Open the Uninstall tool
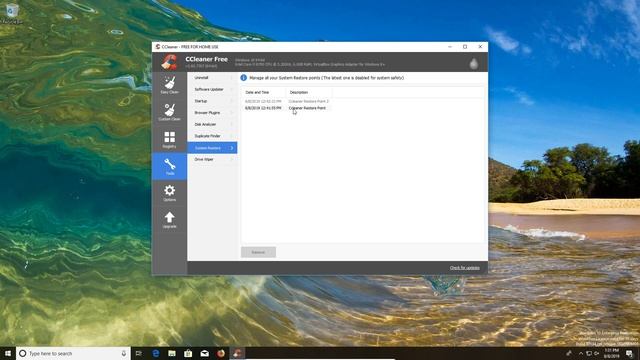 click(212, 78)
